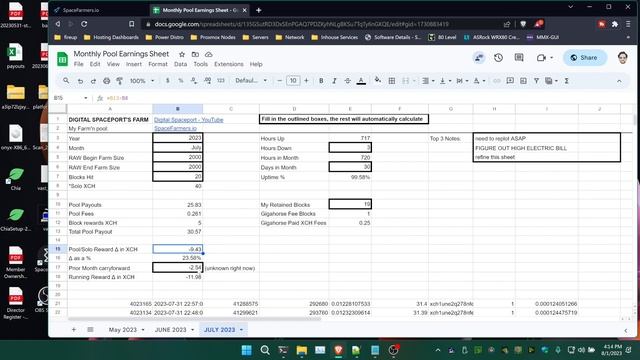Open text wrapping dropdown
Image resolution: width=640 pixels, height=360 pixels.
(x=462, y=81)
